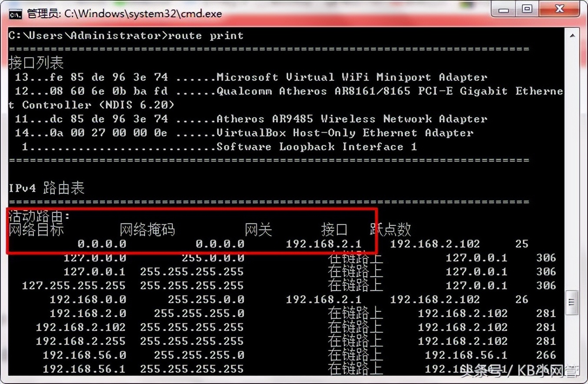Click the metric value 25 on the default route

tap(523, 244)
